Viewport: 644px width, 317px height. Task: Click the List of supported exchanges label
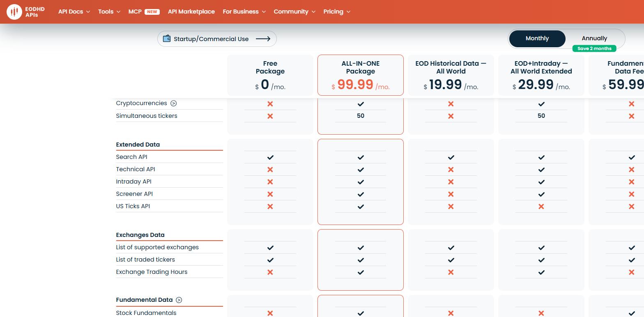pos(157,247)
